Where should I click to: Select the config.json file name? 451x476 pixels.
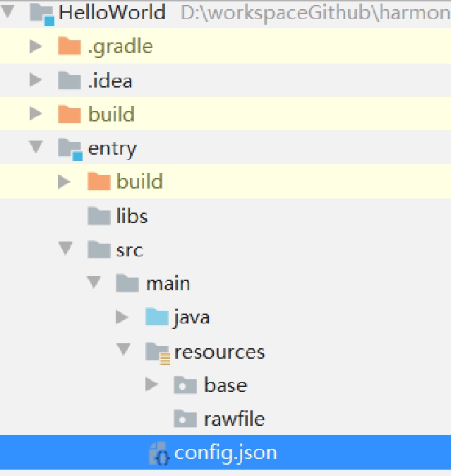[x=226, y=453]
